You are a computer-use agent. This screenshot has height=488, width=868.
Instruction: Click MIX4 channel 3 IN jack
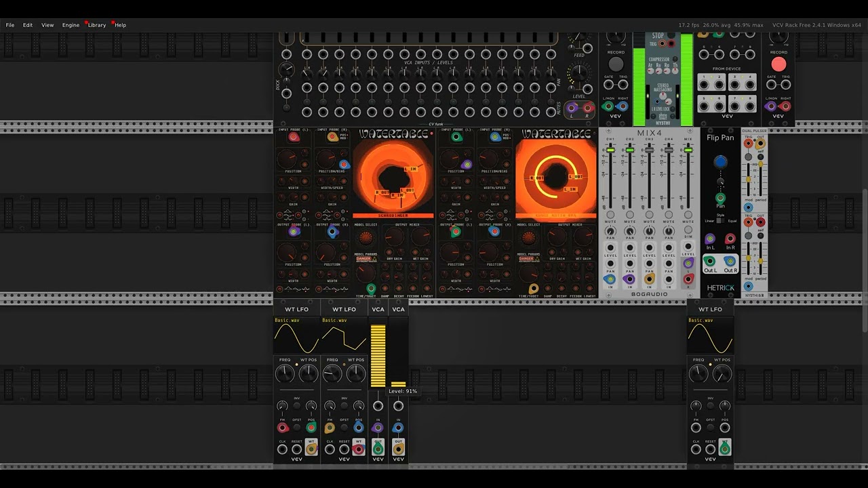click(650, 279)
